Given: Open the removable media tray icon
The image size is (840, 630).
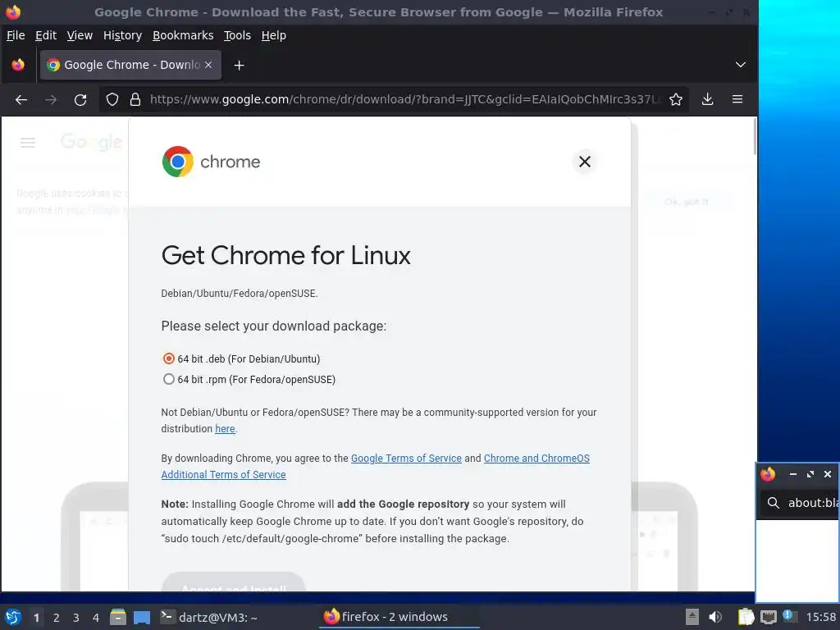Looking at the screenshot, I should (692, 617).
